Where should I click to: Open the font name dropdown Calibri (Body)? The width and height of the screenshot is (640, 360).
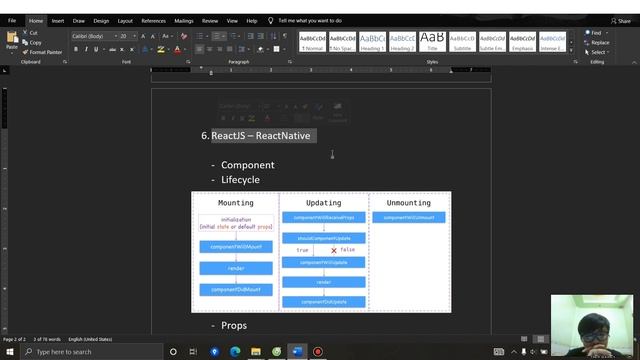click(116, 36)
